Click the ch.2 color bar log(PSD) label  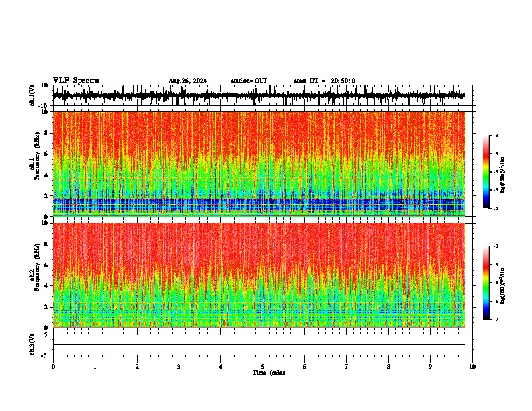coord(502,285)
